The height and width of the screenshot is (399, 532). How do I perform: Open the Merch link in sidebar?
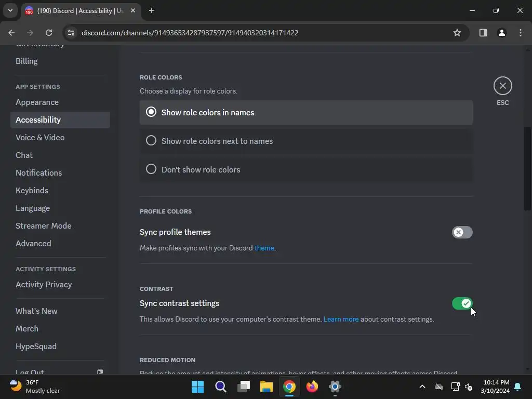pyautogui.click(x=60, y=328)
